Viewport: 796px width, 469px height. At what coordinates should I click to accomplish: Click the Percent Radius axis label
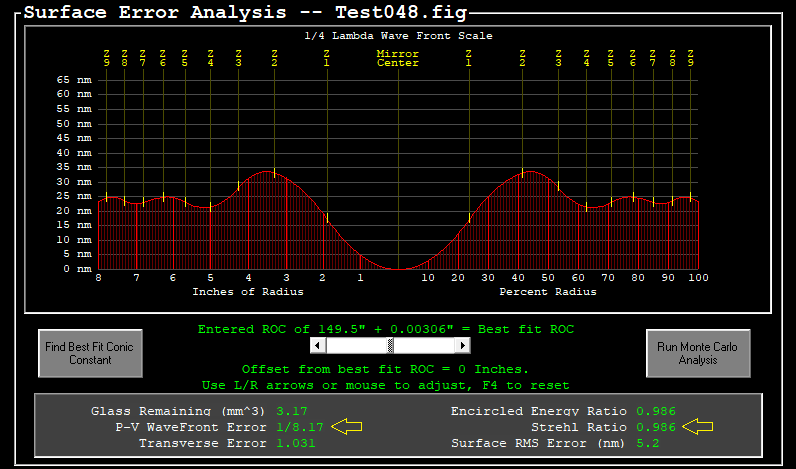[x=547, y=292]
